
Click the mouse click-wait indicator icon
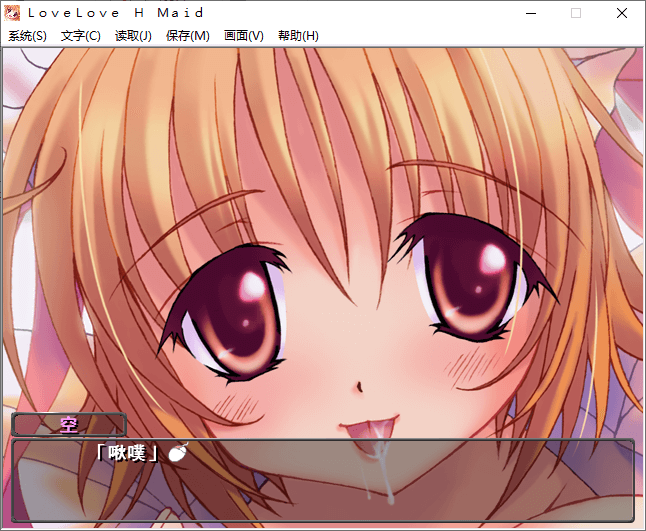178,453
